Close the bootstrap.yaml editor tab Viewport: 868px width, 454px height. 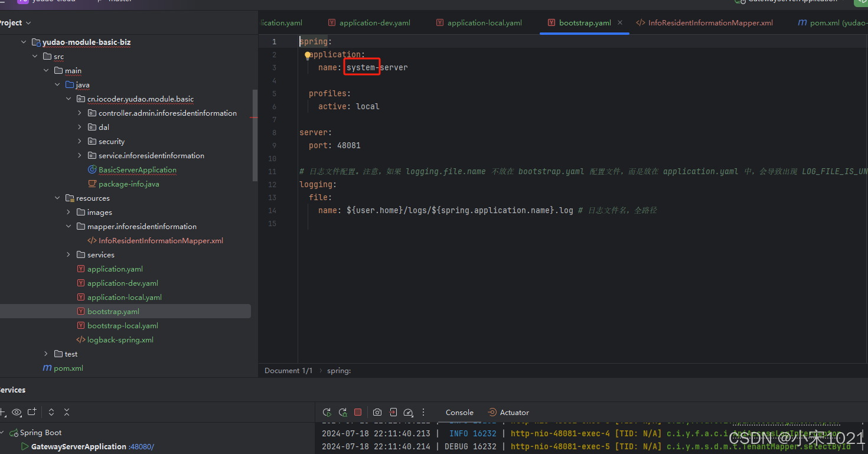tap(620, 23)
